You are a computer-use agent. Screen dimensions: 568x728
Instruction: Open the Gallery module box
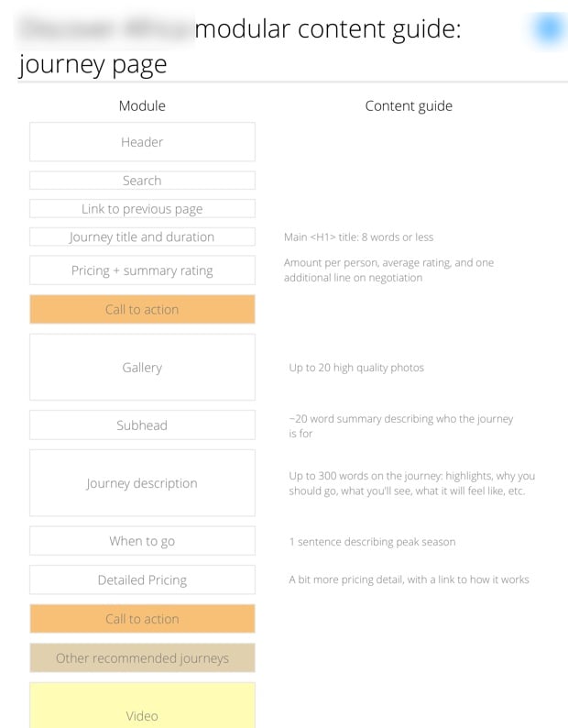coord(142,368)
